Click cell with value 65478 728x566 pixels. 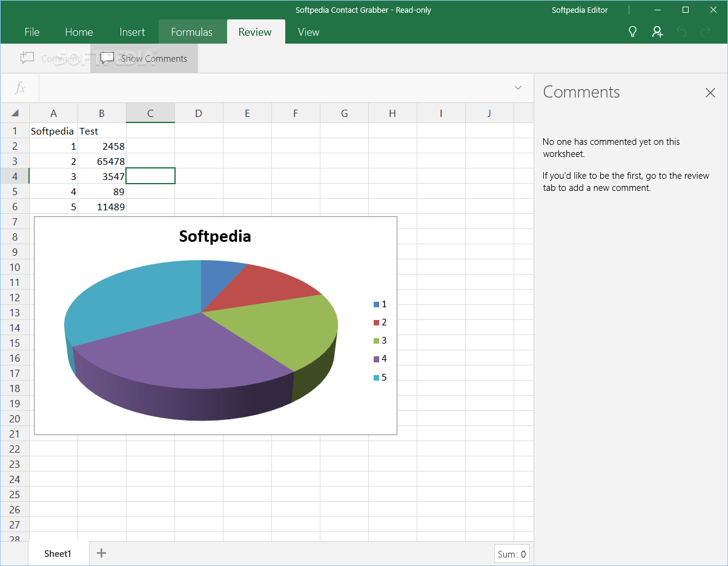pos(102,161)
